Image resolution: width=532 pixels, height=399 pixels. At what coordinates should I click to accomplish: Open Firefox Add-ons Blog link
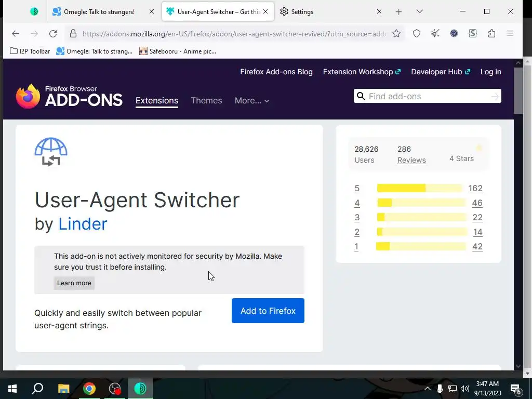[x=276, y=72]
